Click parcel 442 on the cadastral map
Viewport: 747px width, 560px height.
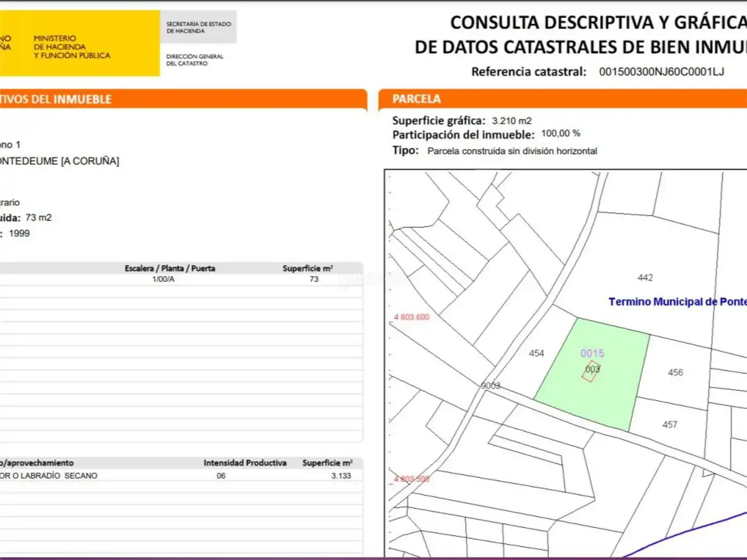(645, 277)
